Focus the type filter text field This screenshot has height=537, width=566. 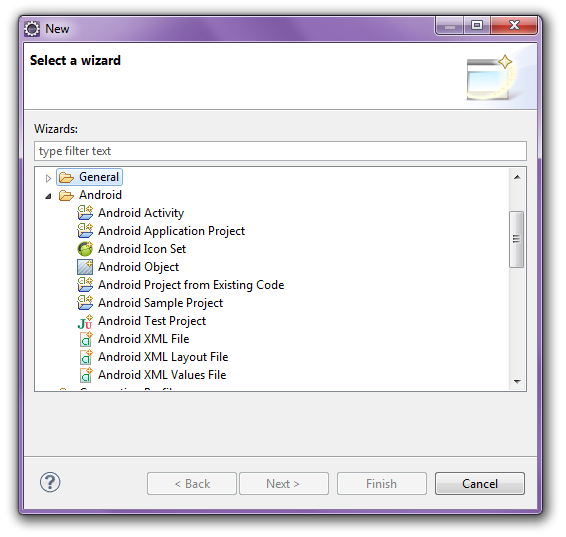pos(280,151)
